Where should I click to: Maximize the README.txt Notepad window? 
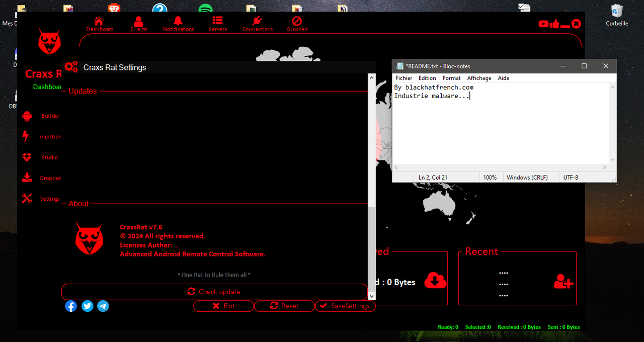pos(584,66)
